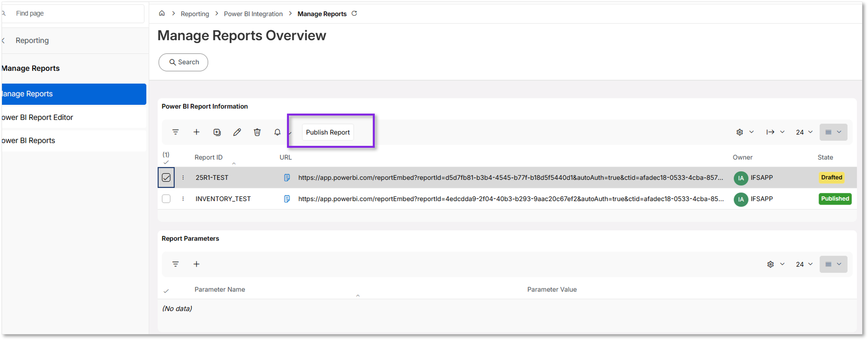Image resolution: width=868 pixels, height=340 pixels.
Task: Open the filter icon in Power BI Report Information toolbar
Action: pos(176,132)
